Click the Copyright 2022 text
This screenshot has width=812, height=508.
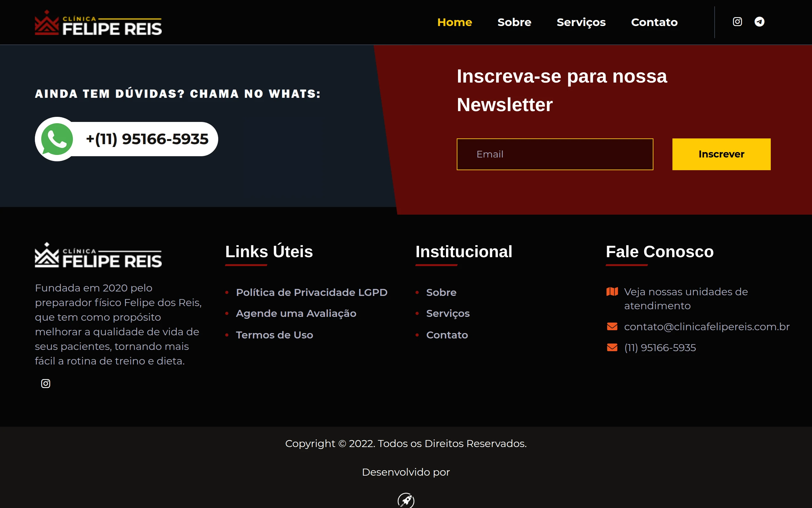[x=406, y=444]
